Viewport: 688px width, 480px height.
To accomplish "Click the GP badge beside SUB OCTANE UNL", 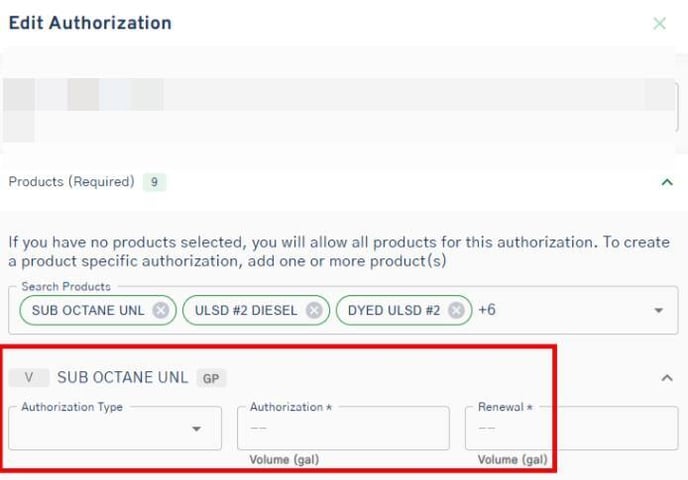I will 211,379.
